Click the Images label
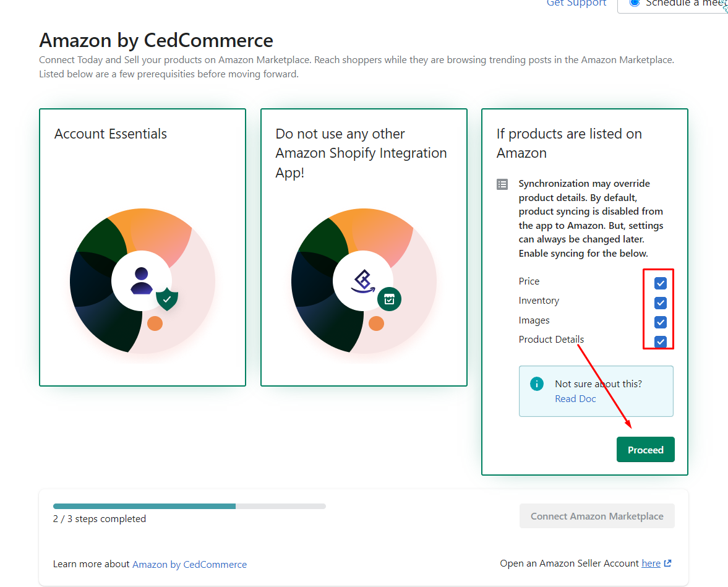 534,320
